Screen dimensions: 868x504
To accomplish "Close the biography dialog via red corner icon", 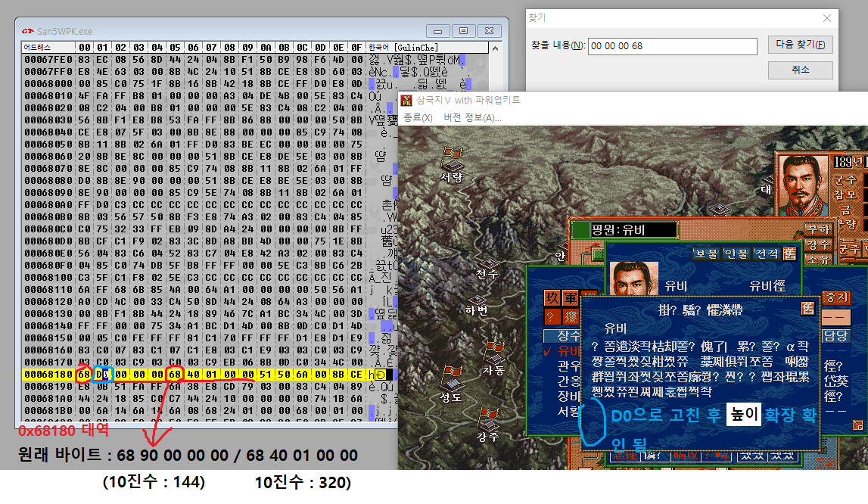I will click(x=807, y=309).
